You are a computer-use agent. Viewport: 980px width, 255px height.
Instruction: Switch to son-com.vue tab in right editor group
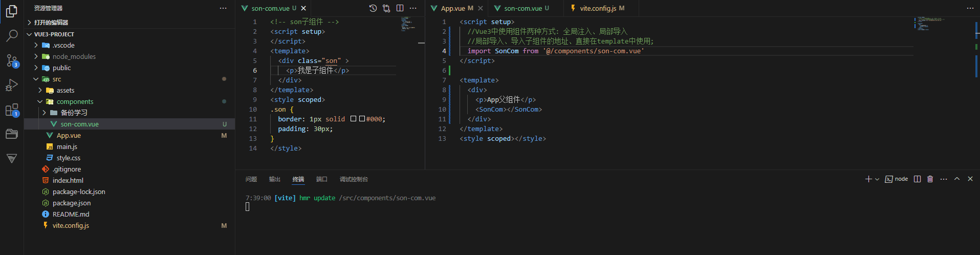pyautogui.click(x=526, y=8)
